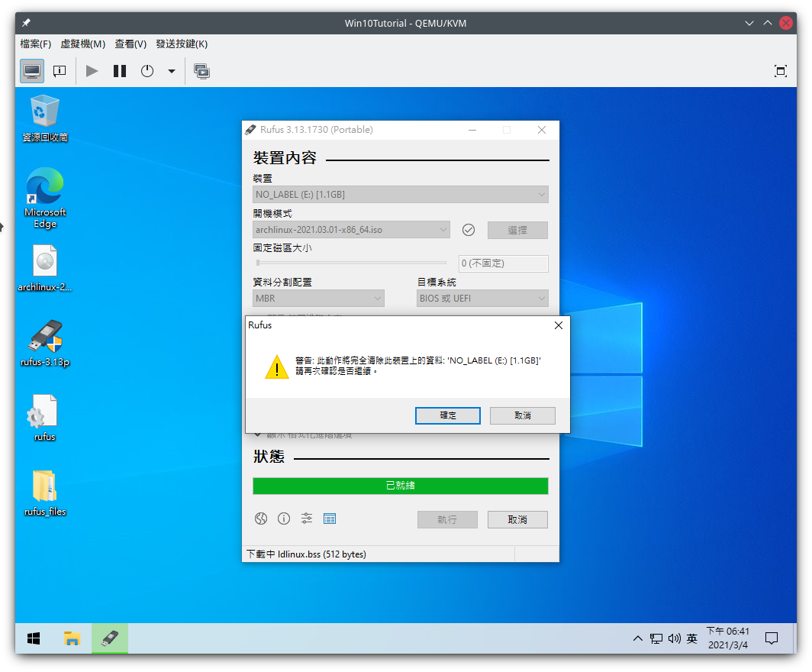
Task: Open the taskbar clock and date
Action: [727, 638]
